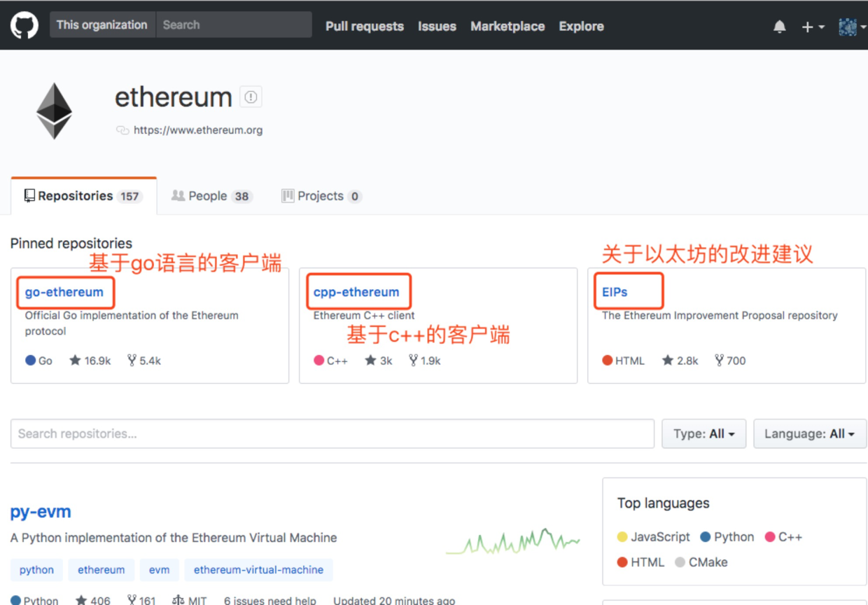Click the 161 forks count of py-evm
868x605 pixels.
point(141,600)
